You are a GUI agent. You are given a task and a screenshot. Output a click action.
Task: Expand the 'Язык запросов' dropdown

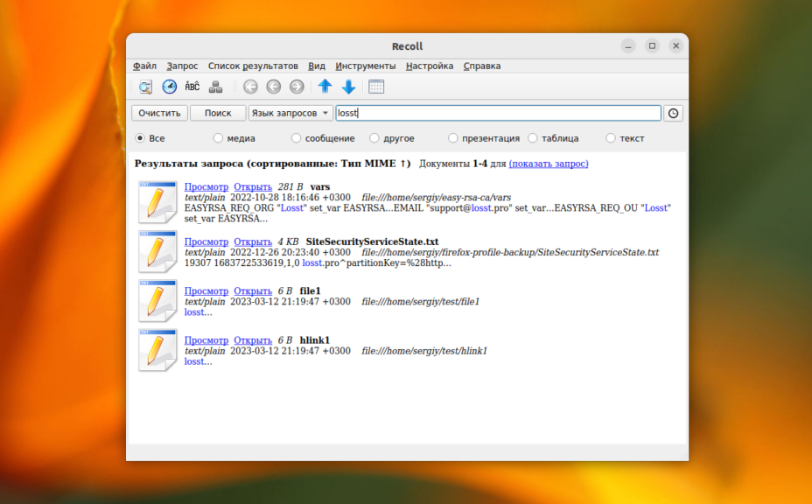click(x=289, y=113)
